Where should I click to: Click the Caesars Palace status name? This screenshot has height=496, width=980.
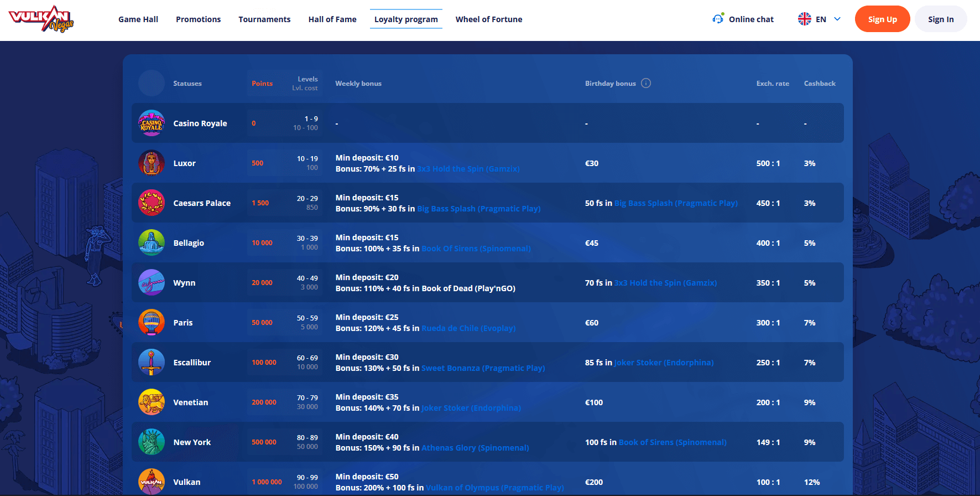[x=202, y=203]
